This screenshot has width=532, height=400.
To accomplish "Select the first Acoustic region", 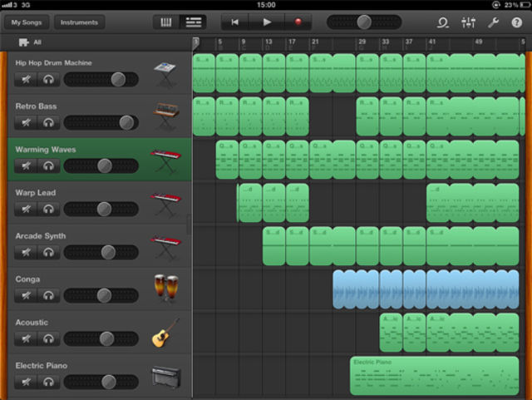I will click(x=391, y=333).
